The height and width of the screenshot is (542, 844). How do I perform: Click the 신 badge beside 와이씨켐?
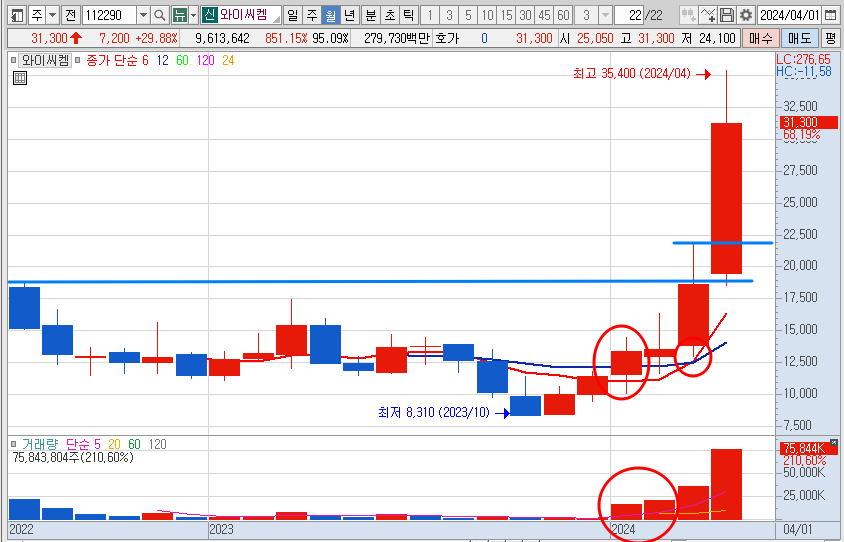point(209,15)
